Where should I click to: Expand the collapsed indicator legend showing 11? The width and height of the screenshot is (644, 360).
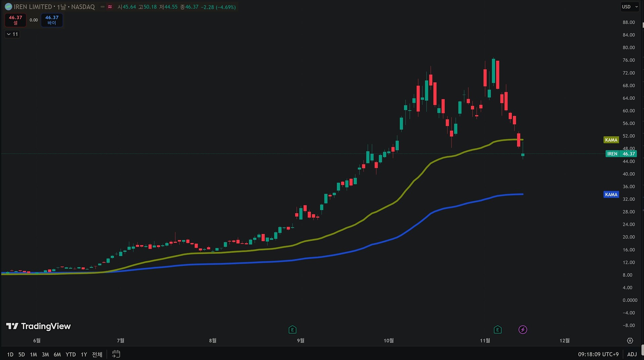tap(12, 34)
